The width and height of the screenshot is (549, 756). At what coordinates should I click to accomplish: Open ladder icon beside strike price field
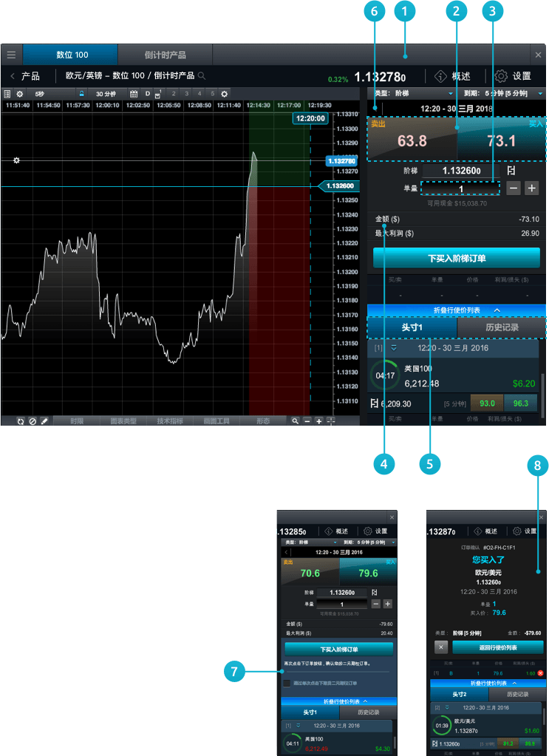click(x=511, y=170)
